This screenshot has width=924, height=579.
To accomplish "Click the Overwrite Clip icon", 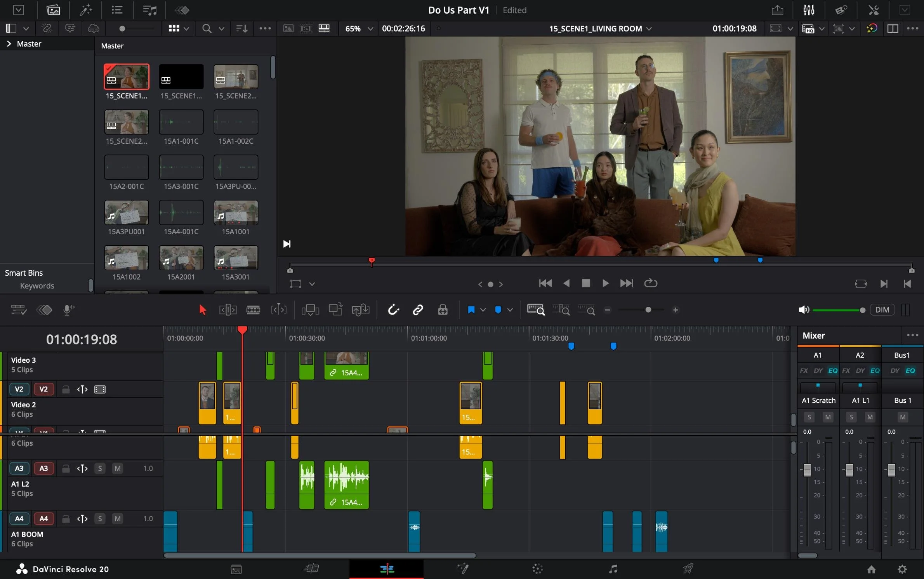I will (x=335, y=310).
